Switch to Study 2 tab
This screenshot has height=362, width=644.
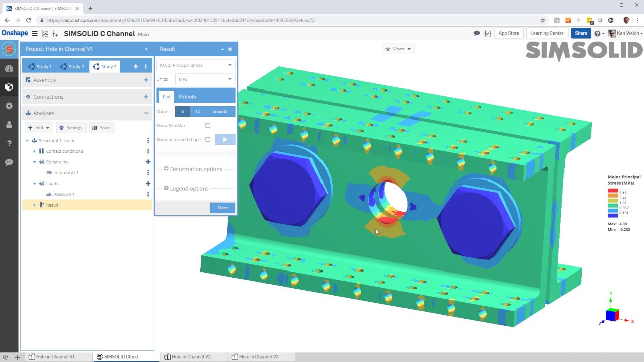point(72,66)
